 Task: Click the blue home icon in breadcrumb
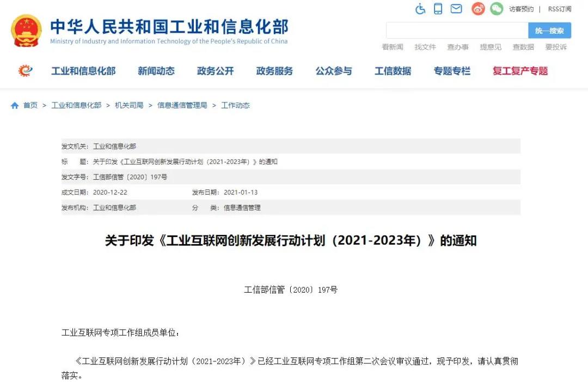pyautogui.click(x=15, y=105)
